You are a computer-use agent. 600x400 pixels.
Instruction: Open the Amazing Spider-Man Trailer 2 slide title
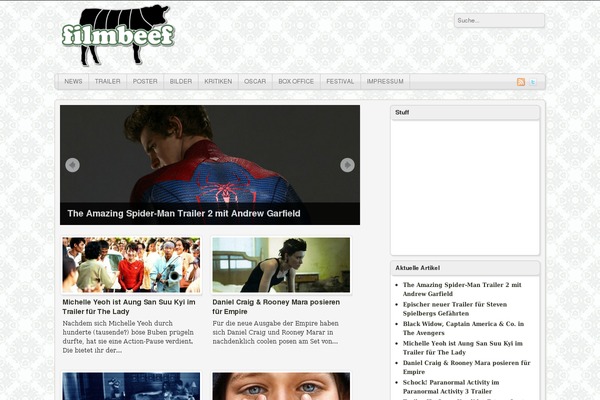[x=184, y=214]
